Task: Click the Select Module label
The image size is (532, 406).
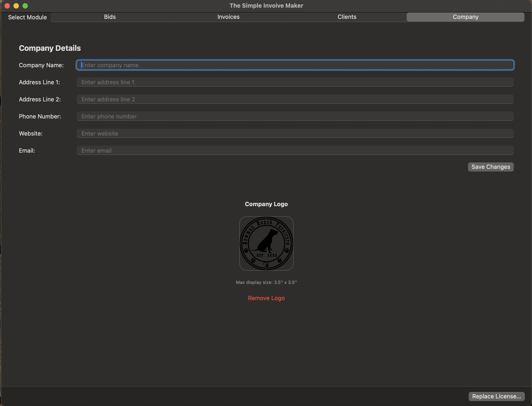Action: [x=27, y=17]
